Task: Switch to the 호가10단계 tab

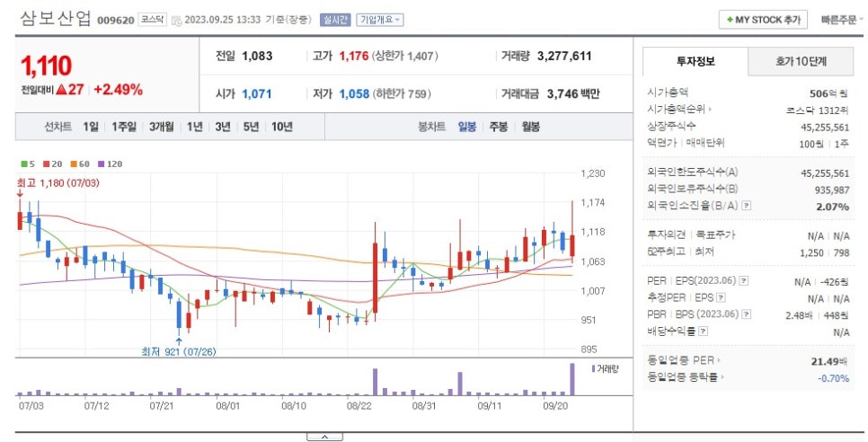Action: [x=801, y=61]
